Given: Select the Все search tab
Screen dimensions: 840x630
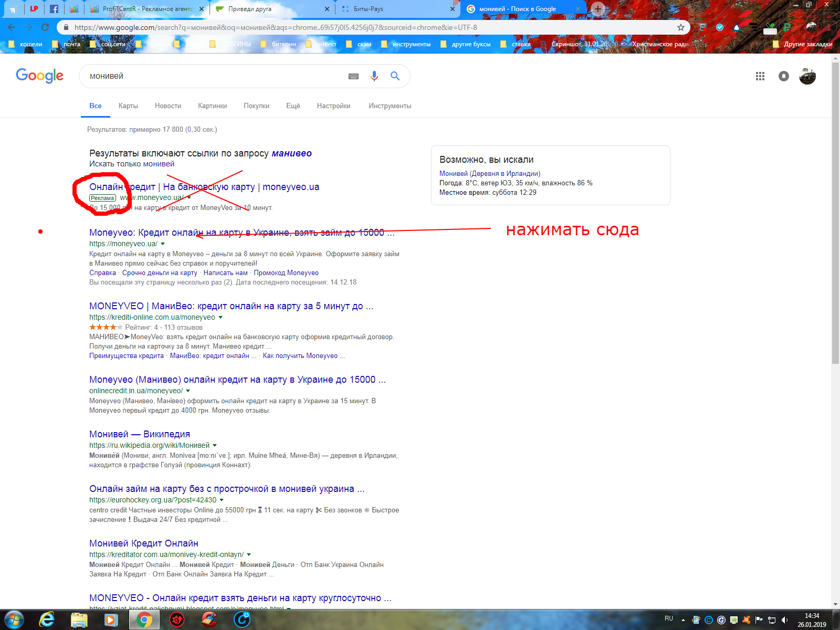Looking at the screenshot, I should click(x=96, y=106).
